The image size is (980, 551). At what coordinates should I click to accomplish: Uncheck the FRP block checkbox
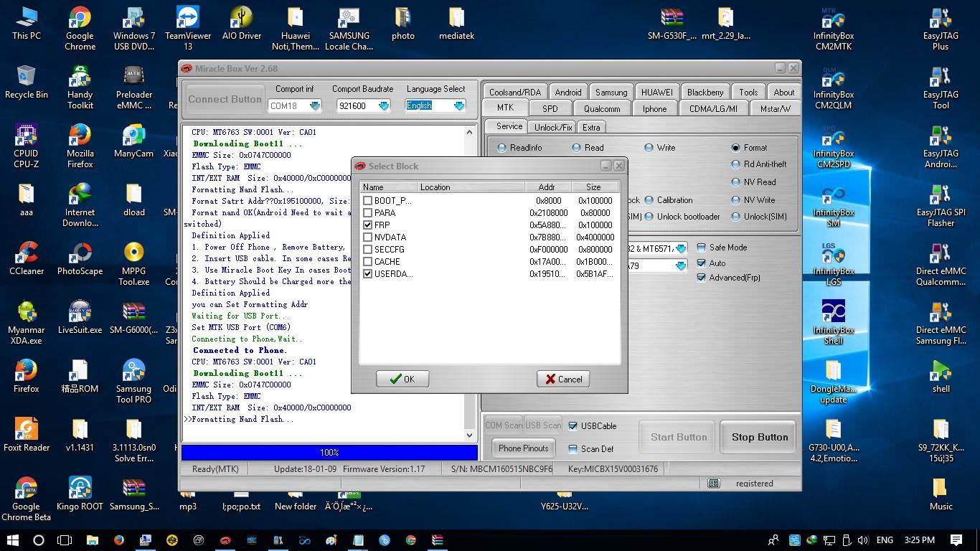(x=367, y=225)
